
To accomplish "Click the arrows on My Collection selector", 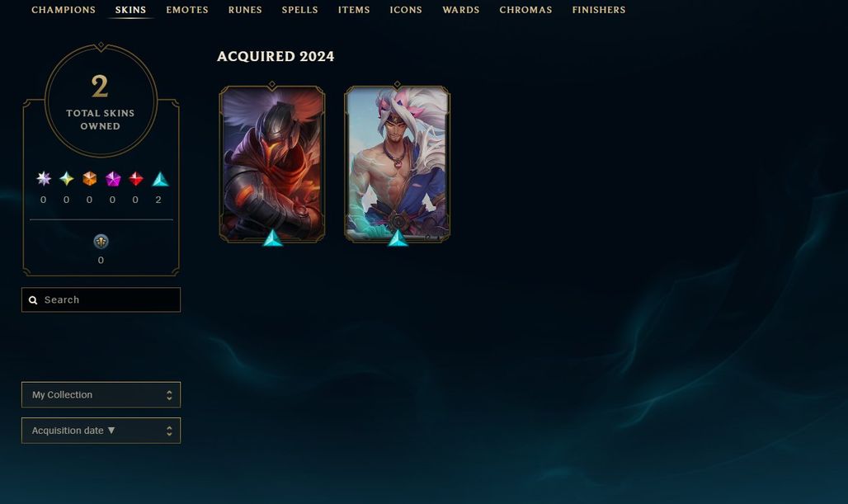I will click(169, 395).
